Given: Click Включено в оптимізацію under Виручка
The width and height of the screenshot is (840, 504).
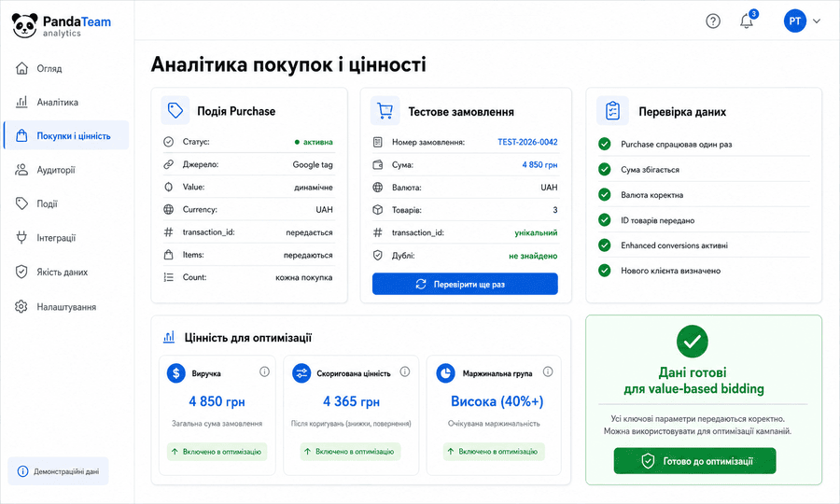Looking at the screenshot, I should tap(217, 452).
